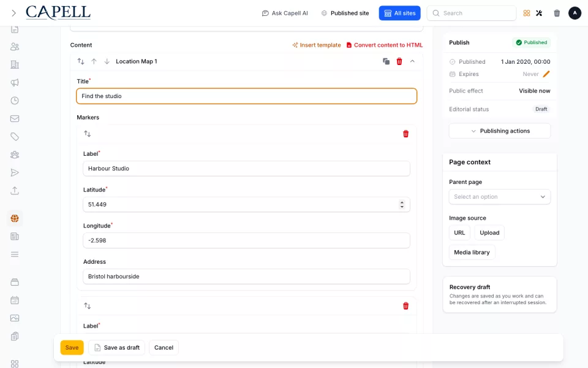
Task: Click the Save button
Action: pos(72,348)
